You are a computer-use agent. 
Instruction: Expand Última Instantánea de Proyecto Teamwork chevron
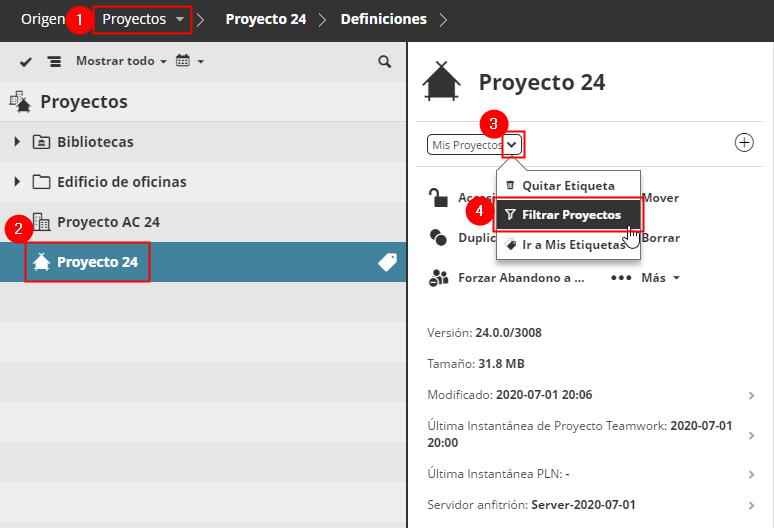click(751, 435)
